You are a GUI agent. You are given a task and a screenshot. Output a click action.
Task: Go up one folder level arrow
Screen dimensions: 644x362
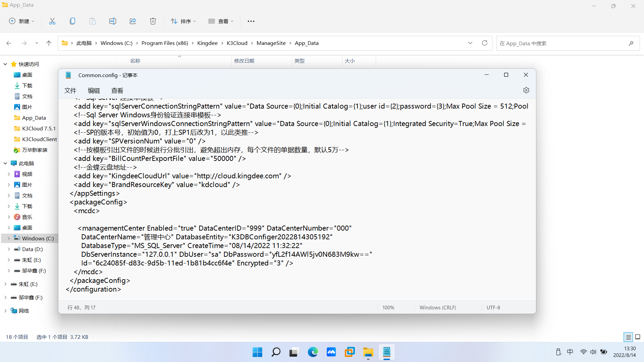coord(49,43)
